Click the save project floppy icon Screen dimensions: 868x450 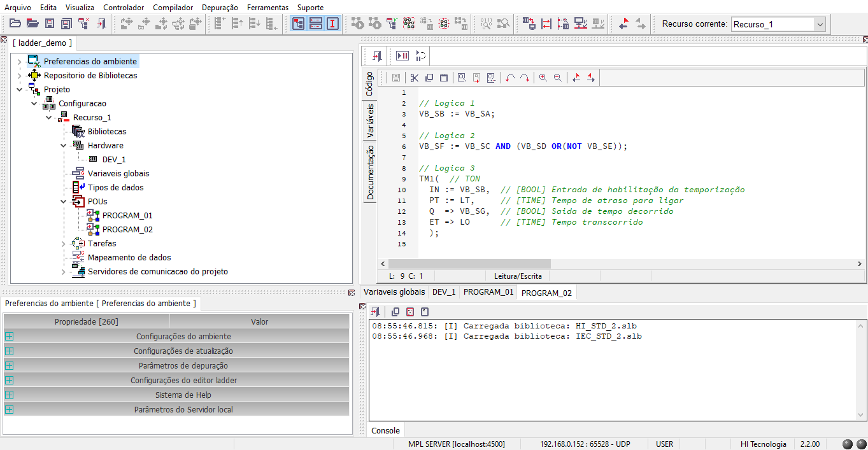[49, 24]
